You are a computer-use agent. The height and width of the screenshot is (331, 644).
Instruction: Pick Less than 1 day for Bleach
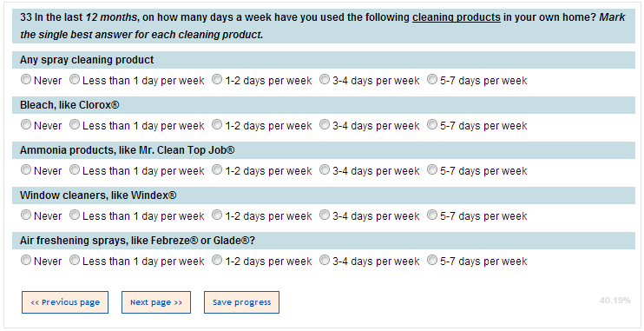[x=75, y=124]
